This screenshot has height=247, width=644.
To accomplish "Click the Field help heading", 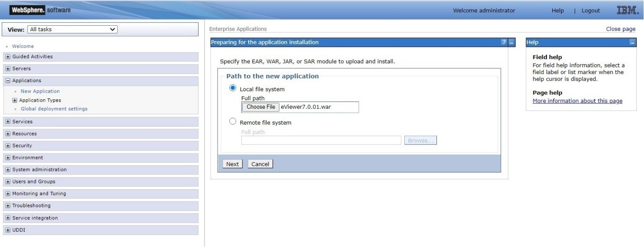I will (547, 57).
